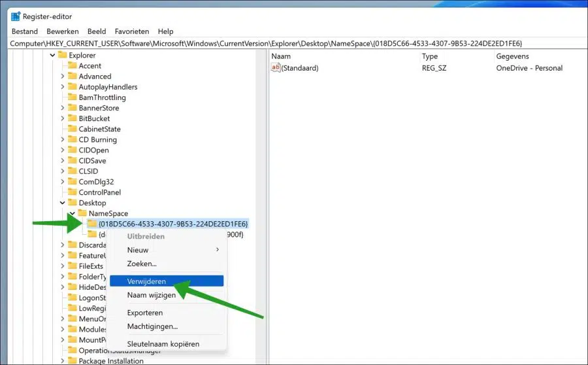Select the BamThrottling key label
Viewport: 588px width, 365px height.
pos(103,97)
